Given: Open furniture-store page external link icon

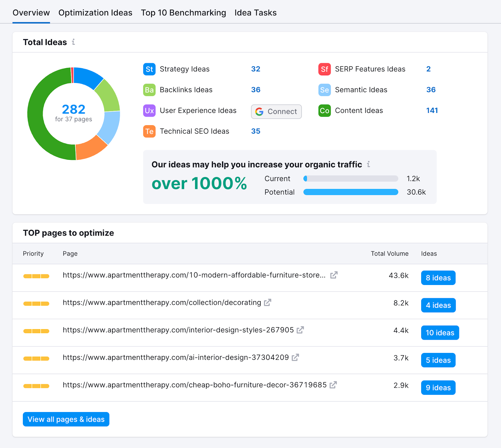Looking at the screenshot, I should (334, 275).
